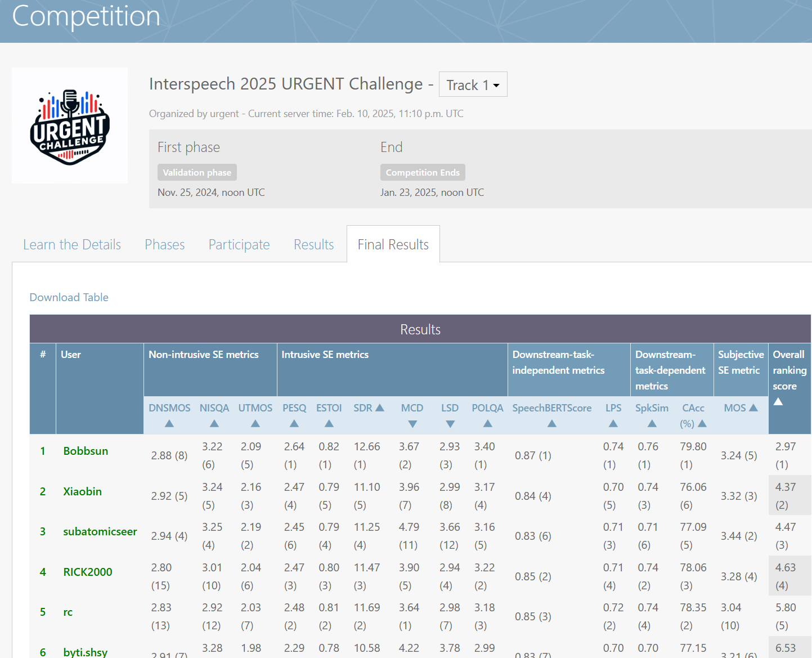This screenshot has width=812, height=658.
Task: Click the Interspeech 2025 URGENT Challenge title
Action: (x=286, y=84)
